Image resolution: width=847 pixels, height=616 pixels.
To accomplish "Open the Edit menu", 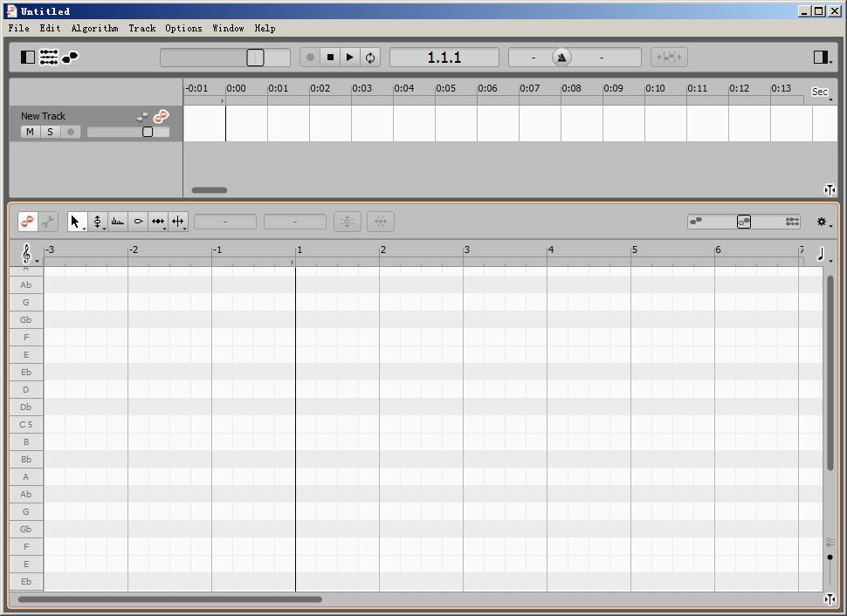I will [50, 28].
